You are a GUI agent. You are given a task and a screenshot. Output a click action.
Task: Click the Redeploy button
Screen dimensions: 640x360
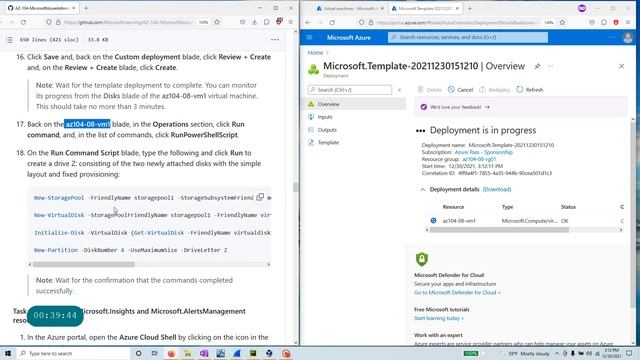[x=495, y=90]
